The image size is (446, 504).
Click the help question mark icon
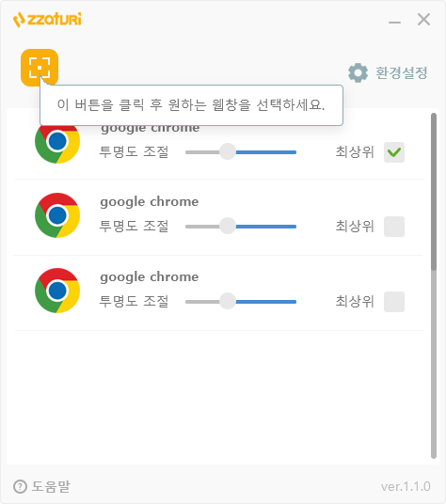20,486
